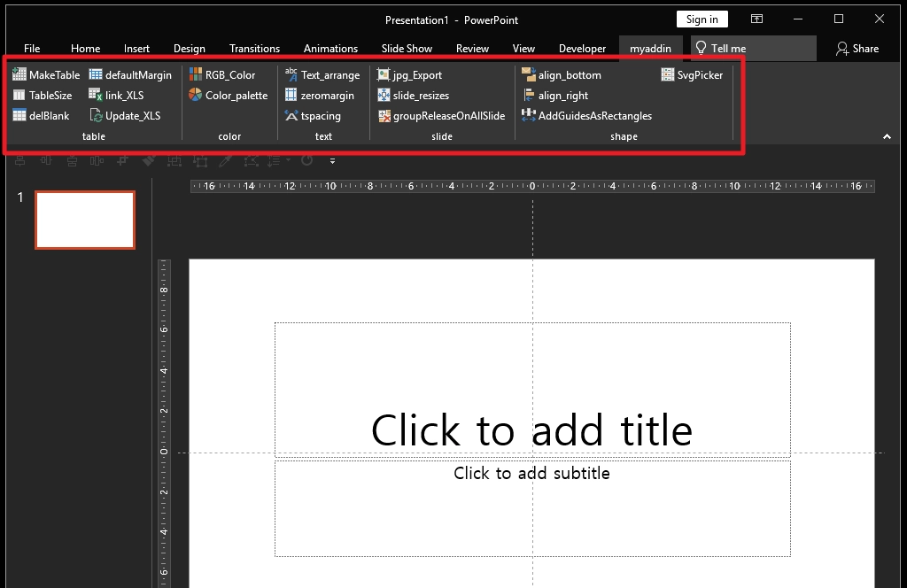907x588 pixels.
Task: Click the eyedropper icon in the quick access toolbar
Action: pos(226,161)
